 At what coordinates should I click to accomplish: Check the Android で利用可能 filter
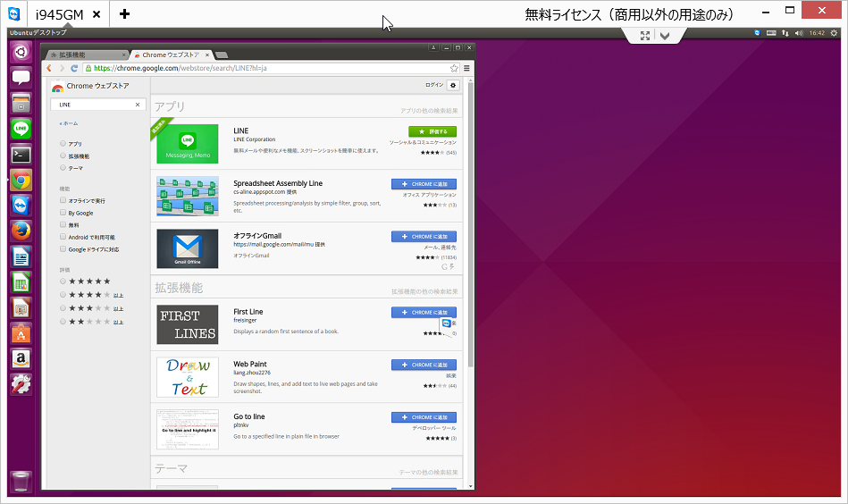[63, 237]
